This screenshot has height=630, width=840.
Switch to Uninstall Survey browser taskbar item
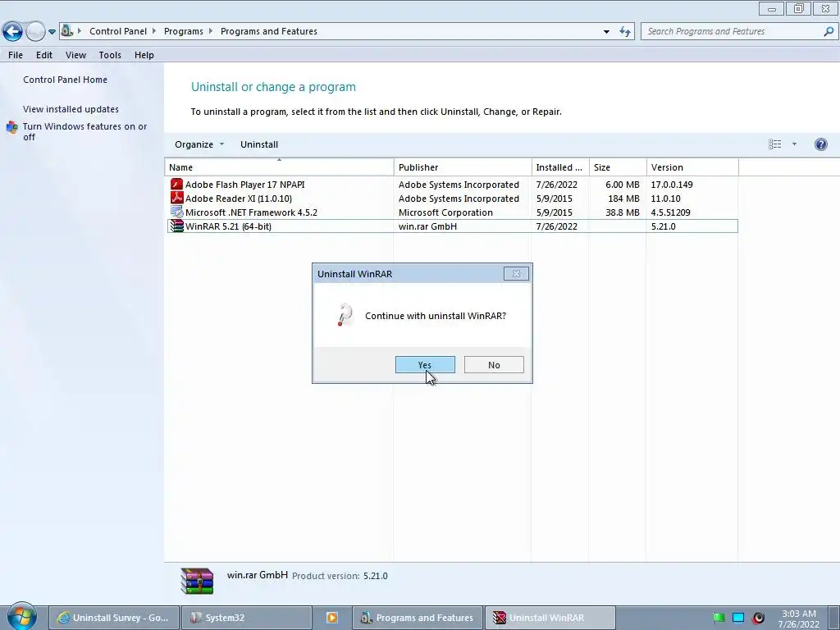click(x=112, y=618)
